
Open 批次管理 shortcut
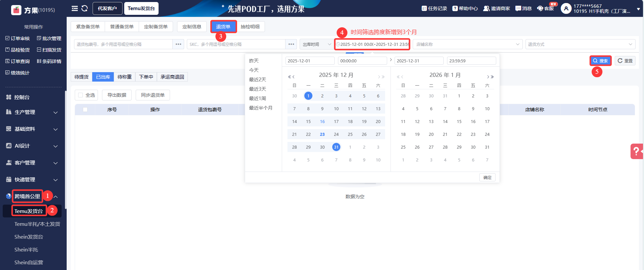point(49,38)
